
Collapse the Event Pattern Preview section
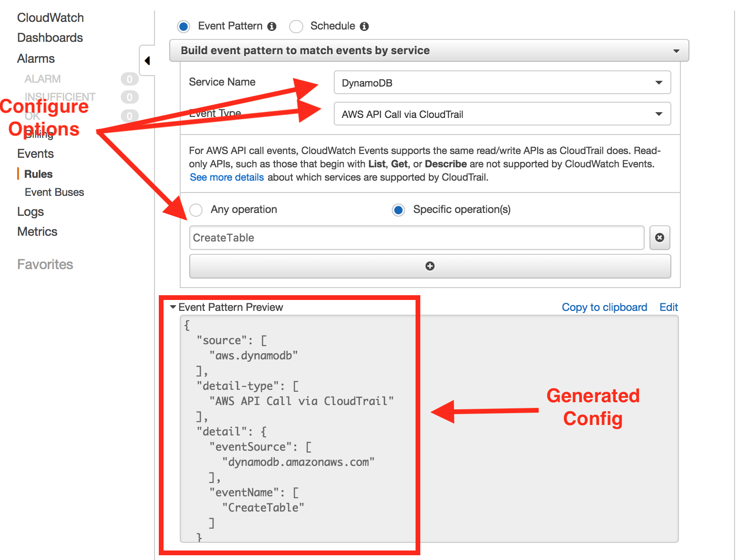point(173,307)
